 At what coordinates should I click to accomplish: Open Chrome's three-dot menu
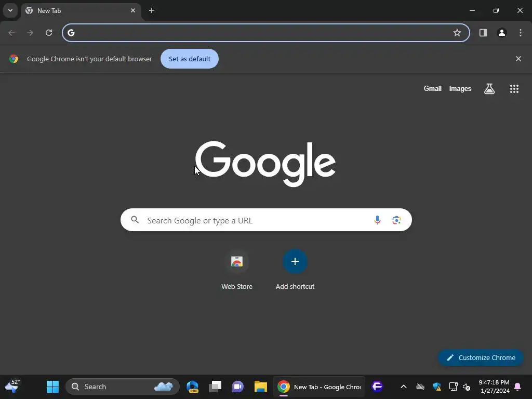tap(521, 33)
